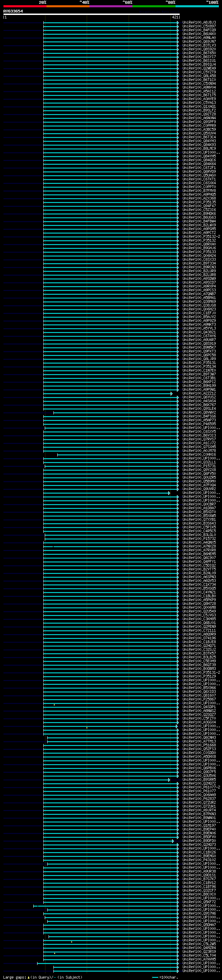Viewport: 222px width, 980px height.
Task: Select hit label UniRef100_P61077
Action: click(x=199, y=791)
